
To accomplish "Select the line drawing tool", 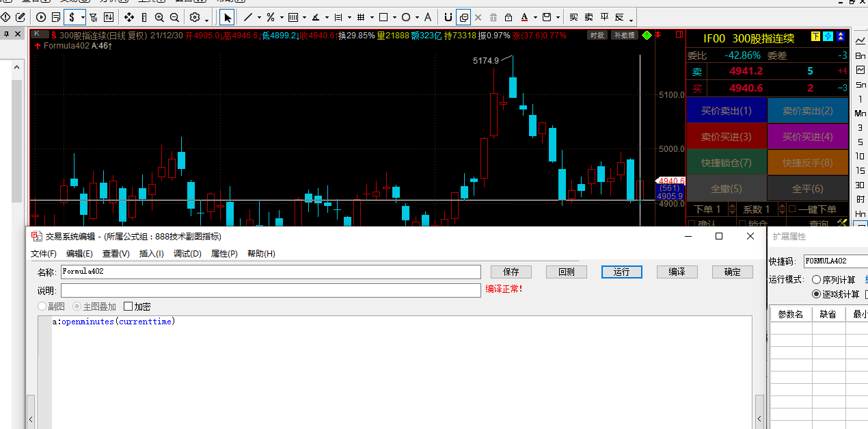I will click(x=248, y=17).
